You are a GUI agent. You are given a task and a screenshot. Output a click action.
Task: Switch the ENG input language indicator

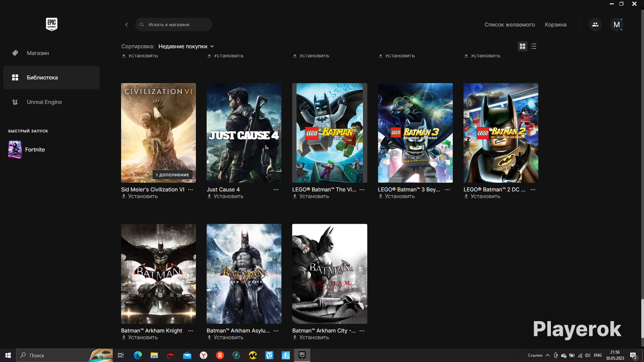point(598,355)
